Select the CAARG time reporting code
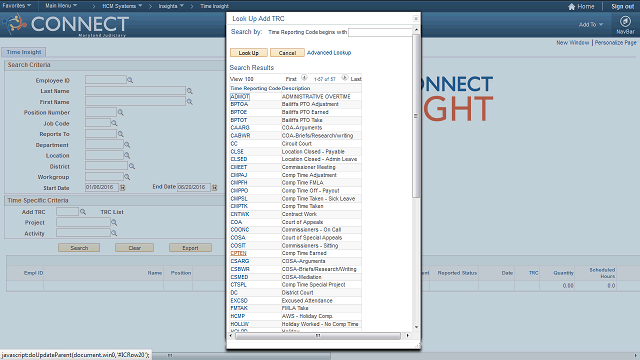This screenshot has width=640, height=360. [x=240, y=128]
